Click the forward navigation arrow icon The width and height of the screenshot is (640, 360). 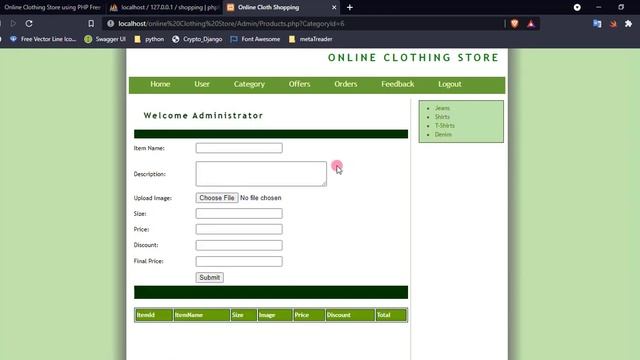point(13,24)
